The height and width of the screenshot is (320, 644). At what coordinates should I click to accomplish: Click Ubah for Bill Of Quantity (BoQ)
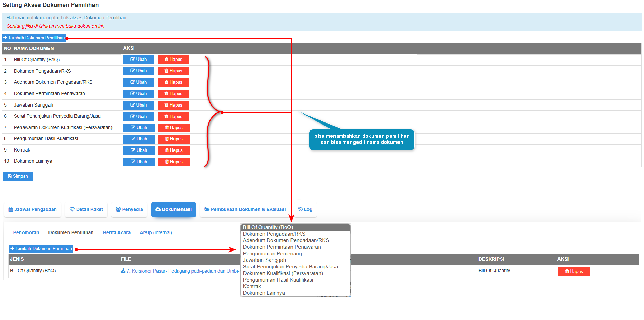138,60
